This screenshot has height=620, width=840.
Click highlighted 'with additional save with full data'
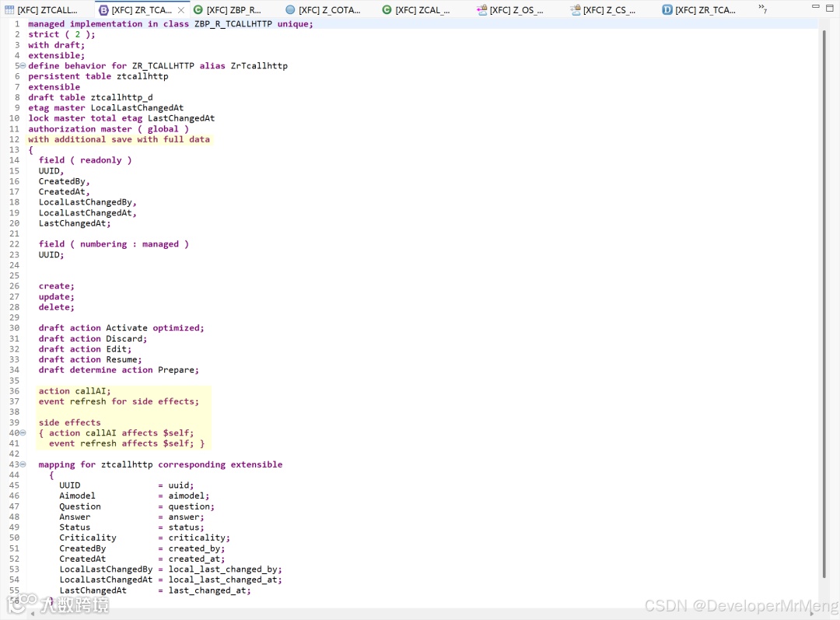pyautogui.click(x=119, y=139)
